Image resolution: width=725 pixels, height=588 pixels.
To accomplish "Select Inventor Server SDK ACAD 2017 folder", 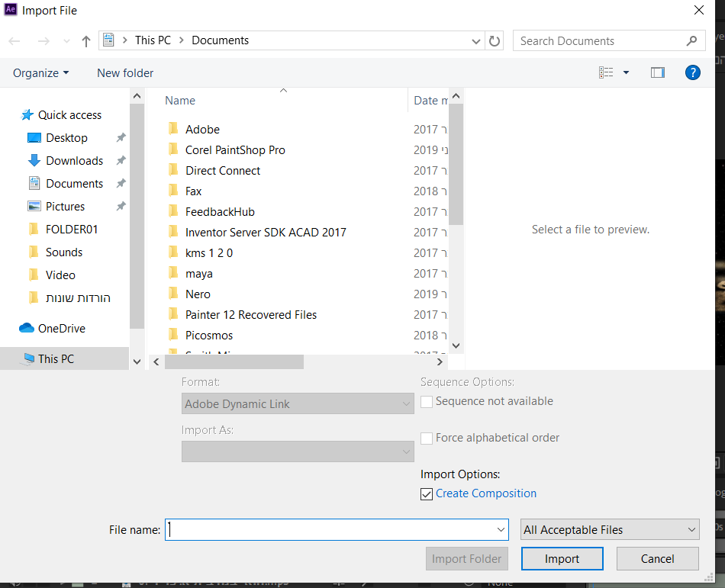I will tap(266, 233).
